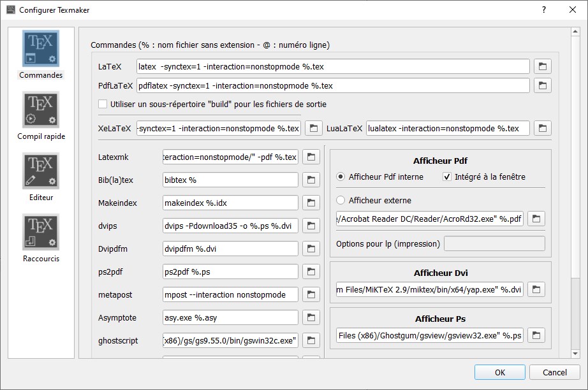Edit the yap.exe Dvi viewer path

tap(430, 289)
